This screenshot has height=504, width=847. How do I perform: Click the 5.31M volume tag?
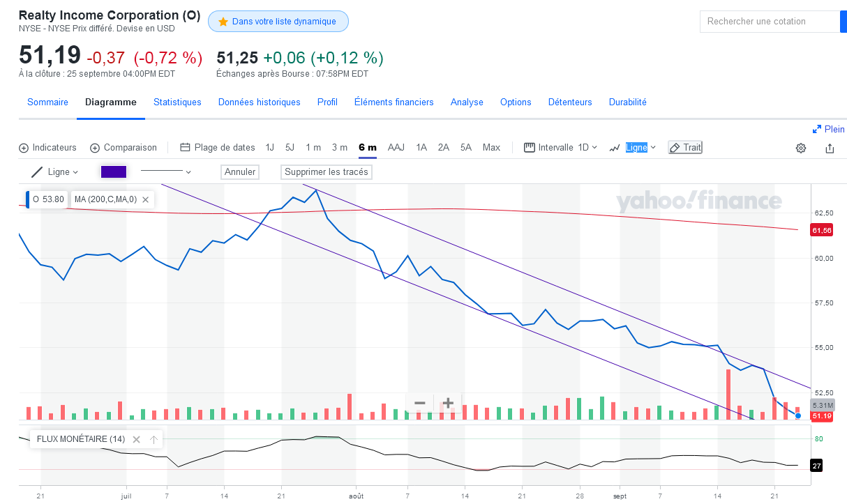coord(822,406)
